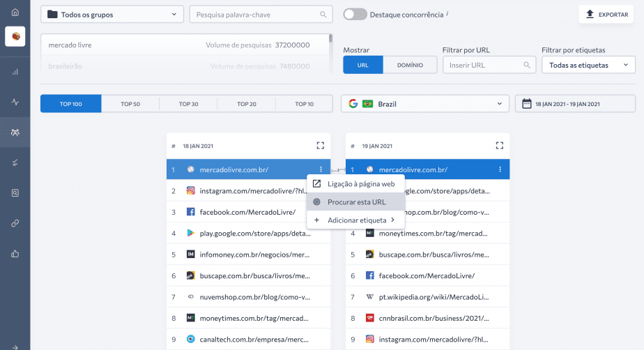Image resolution: width=644 pixels, height=350 pixels.
Task: Select the TOP 100 tab
Action: pos(71,104)
